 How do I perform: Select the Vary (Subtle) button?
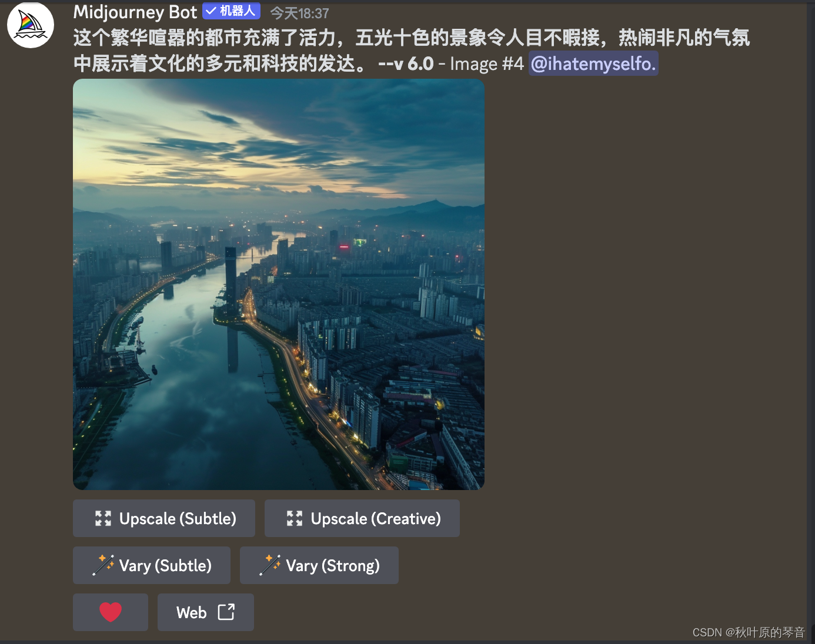click(x=152, y=565)
